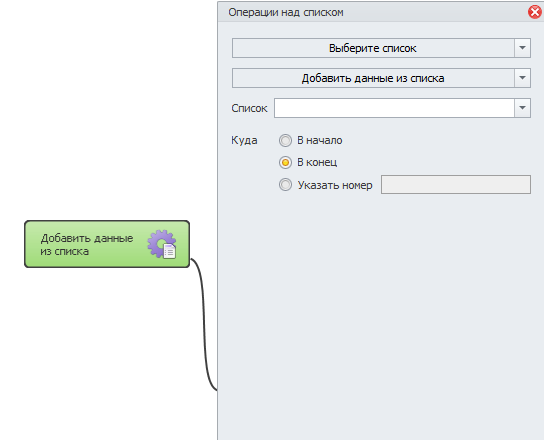This screenshot has width=544, height=440.
Task: Click the purple gear icon on green block
Action: (x=160, y=243)
